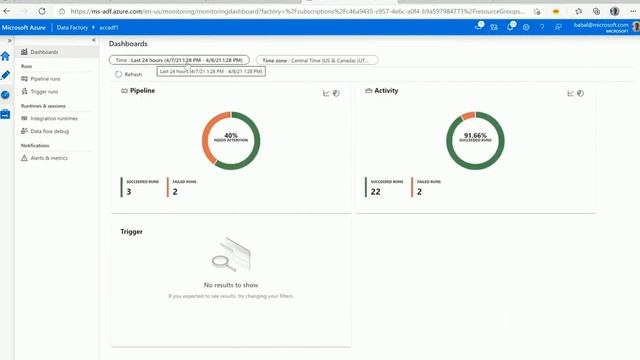Click the 40% needs attention label
Screen dimensions: 640x360
(231, 137)
